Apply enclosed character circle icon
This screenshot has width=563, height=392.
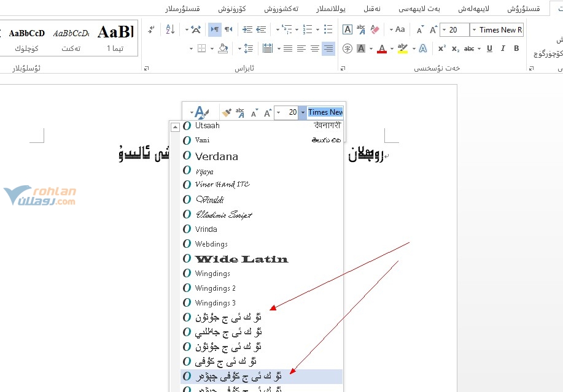point(348,48)
